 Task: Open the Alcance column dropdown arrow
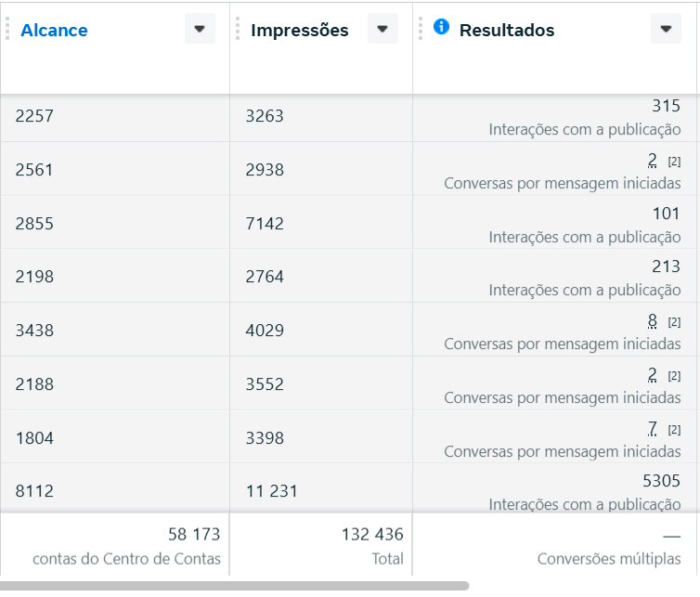(200, 29)
